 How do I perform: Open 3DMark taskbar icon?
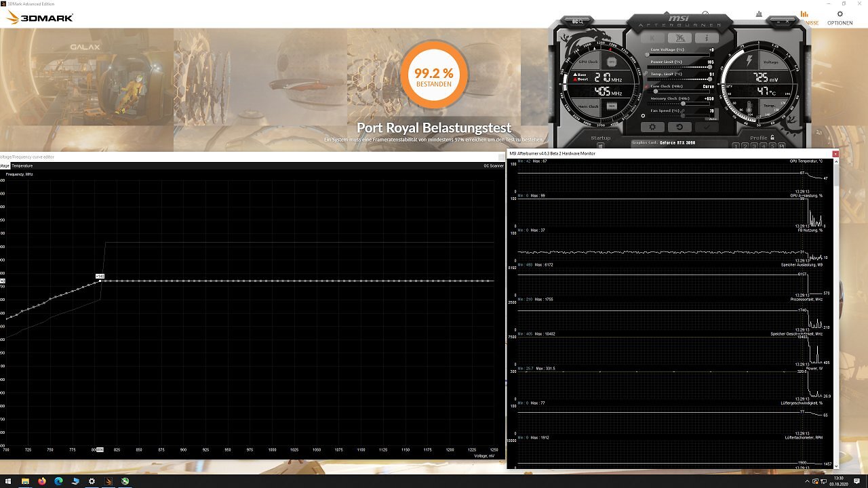click(108, 481)
